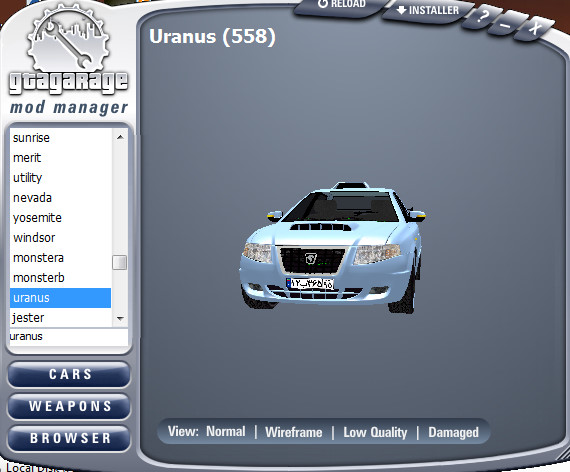Switch view to Normal
The image size is (570, 472).
click(226, 432)
